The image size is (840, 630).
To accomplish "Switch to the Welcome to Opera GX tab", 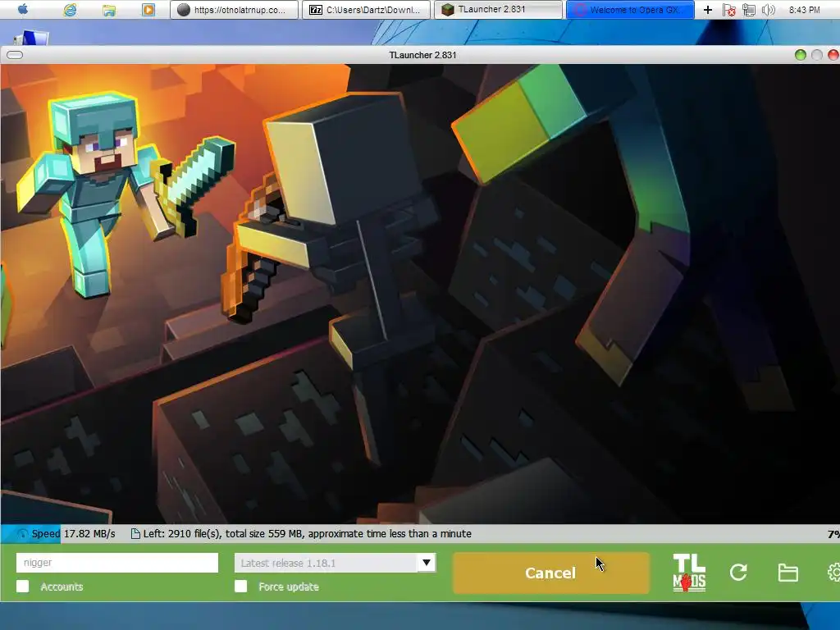I will coord(631,10).
